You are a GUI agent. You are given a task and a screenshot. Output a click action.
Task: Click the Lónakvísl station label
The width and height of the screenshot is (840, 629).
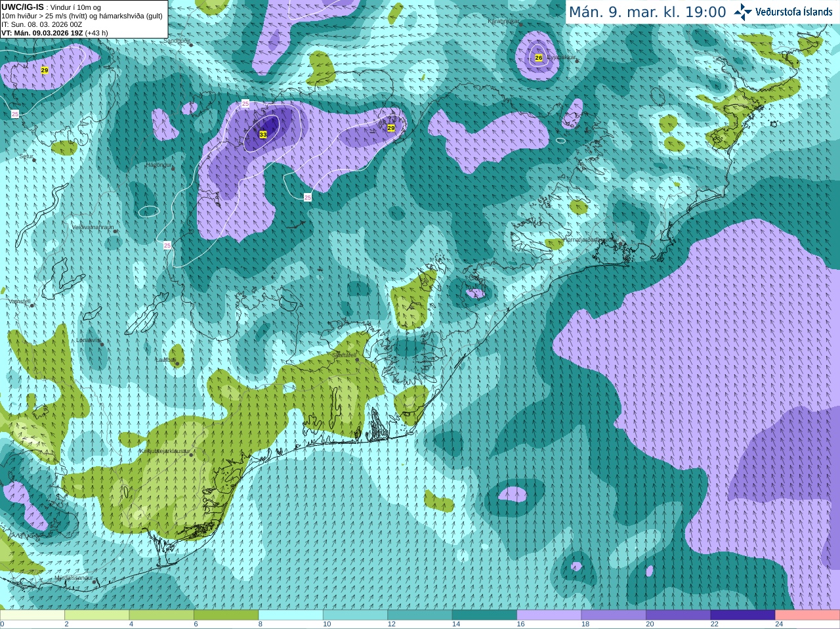89,340
